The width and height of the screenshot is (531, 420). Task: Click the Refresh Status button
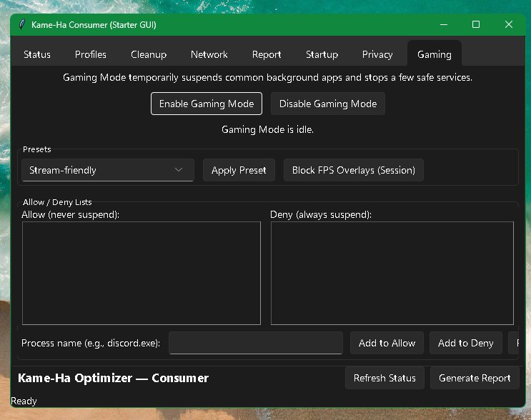384,378
